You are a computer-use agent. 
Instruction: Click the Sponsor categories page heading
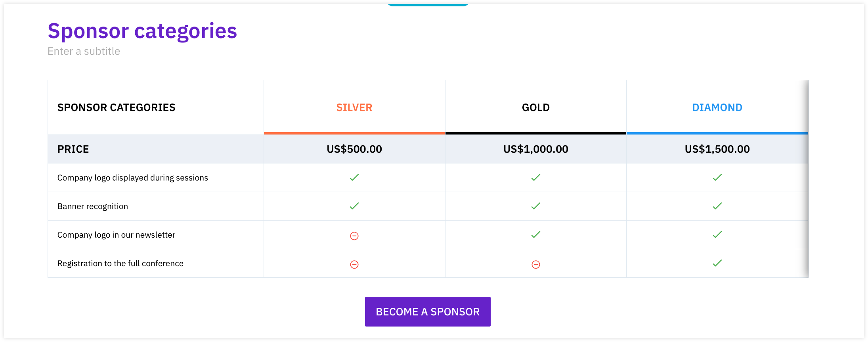(142, 31)
